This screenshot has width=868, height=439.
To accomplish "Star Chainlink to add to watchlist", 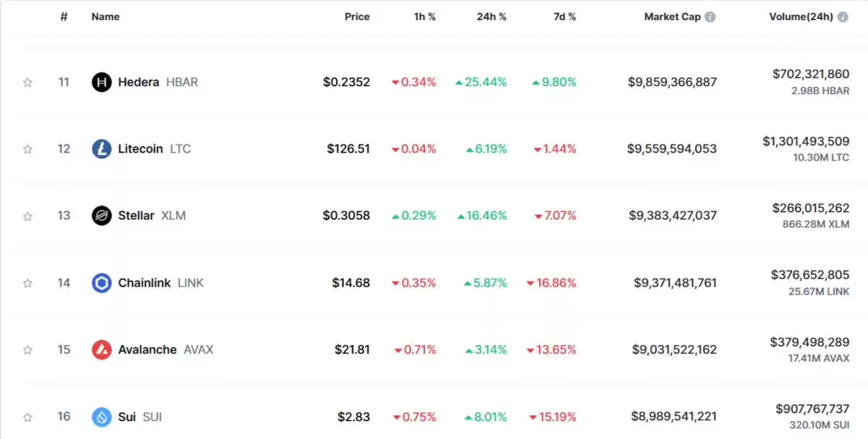I will 27,283.
